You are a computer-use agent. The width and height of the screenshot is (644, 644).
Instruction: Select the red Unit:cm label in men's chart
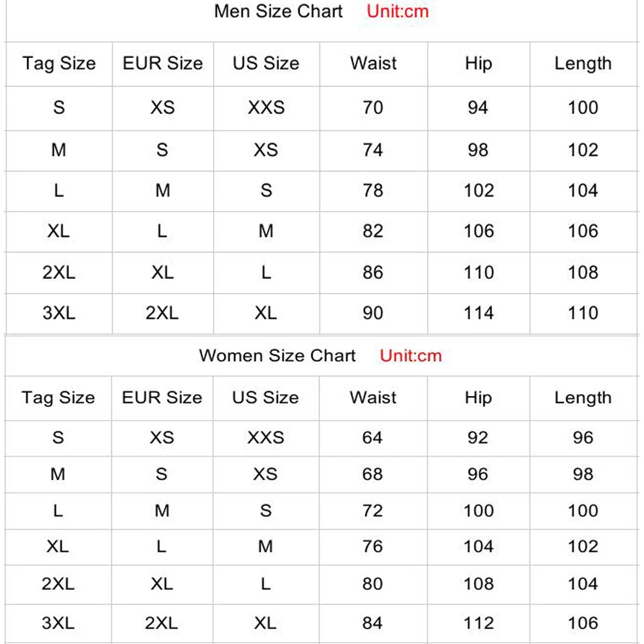pos(397,11)
